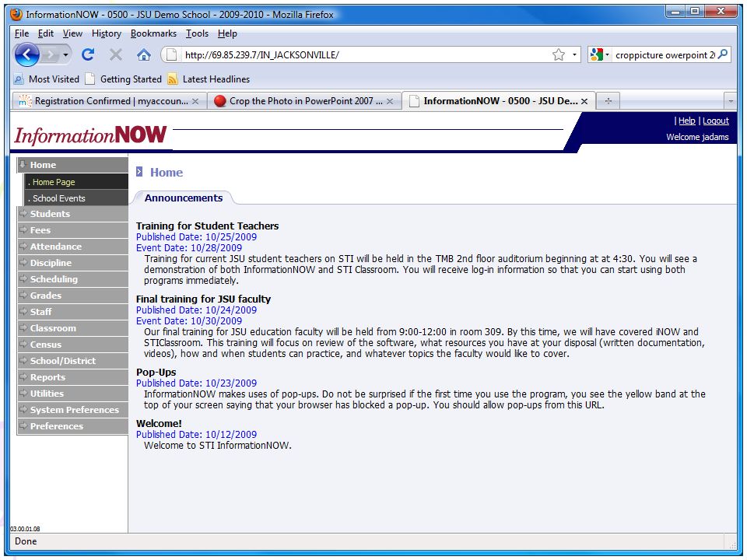Viewport: 747px width, 560px height.
Task: Click the Final training for JSU faculty title
Action: (x=203, y=299)
